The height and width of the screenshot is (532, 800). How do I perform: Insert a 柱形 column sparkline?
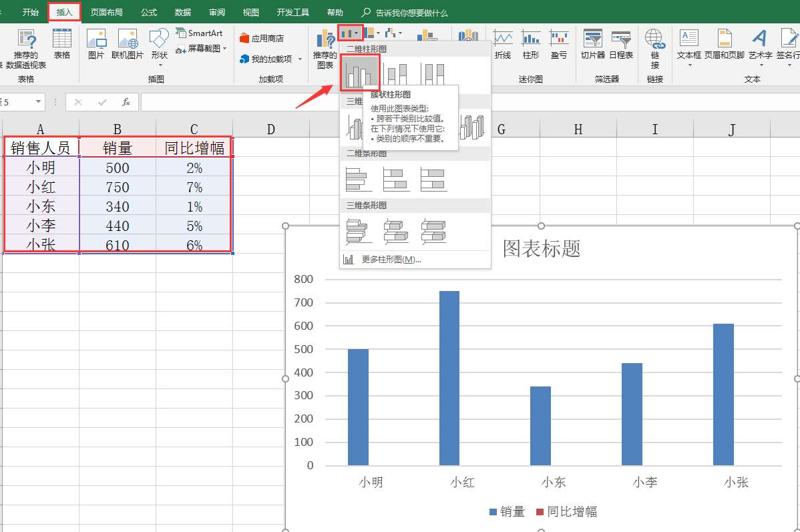click(531, 39)
